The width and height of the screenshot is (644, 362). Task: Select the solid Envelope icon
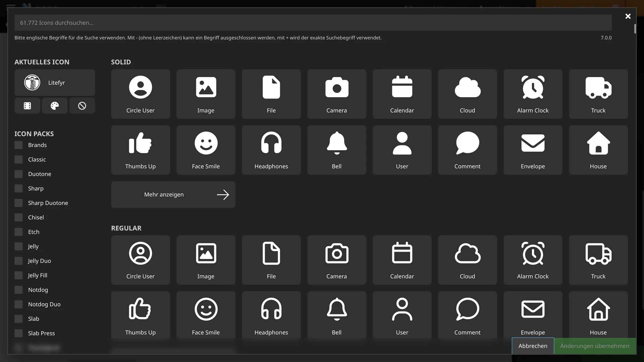tap(533, 150)
